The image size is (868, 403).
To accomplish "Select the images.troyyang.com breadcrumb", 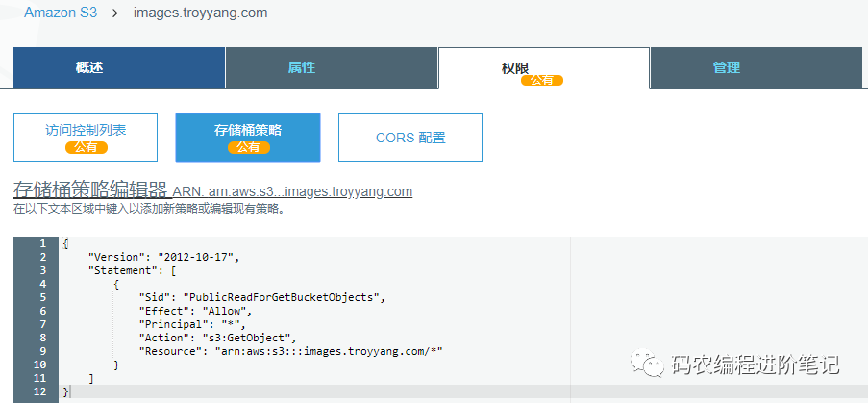I will (200, 13).
